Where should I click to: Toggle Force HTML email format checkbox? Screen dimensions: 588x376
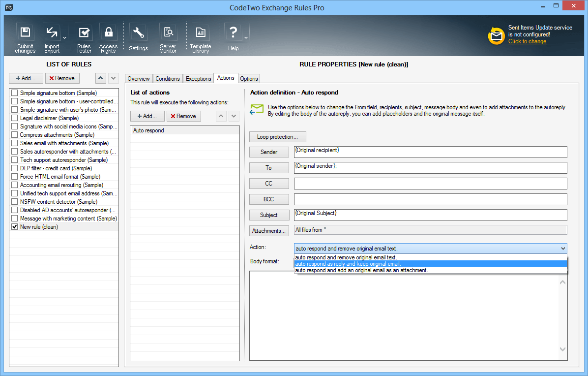[x=15, y=176]
